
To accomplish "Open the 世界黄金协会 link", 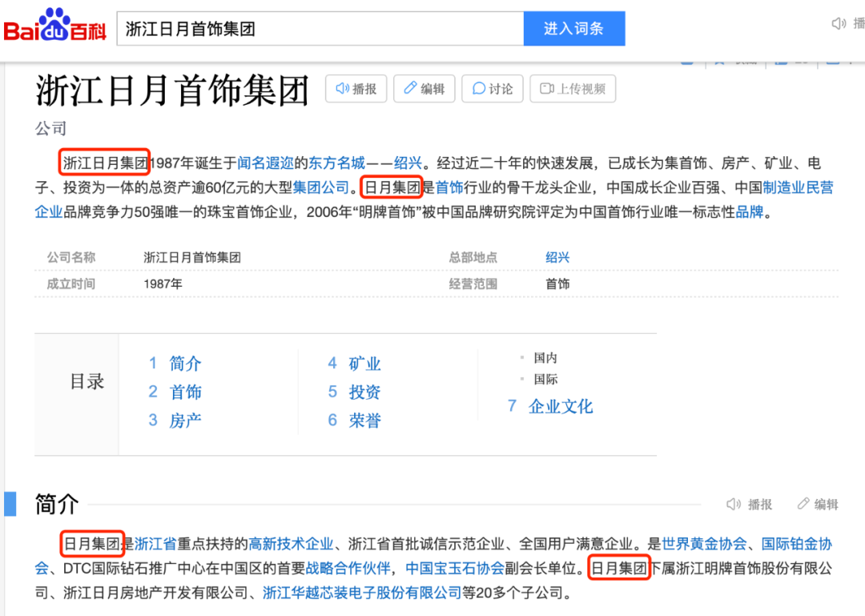I will (704, 544).
